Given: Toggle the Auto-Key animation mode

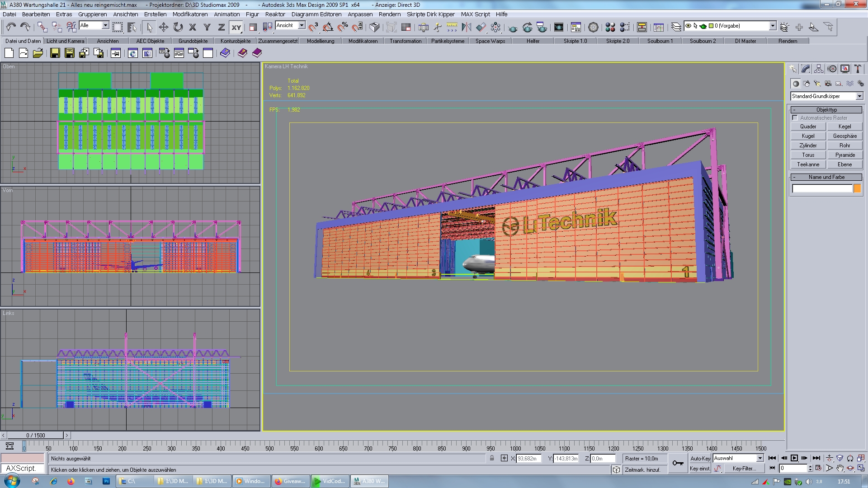Looking at the screenshot, I should 700,458.
